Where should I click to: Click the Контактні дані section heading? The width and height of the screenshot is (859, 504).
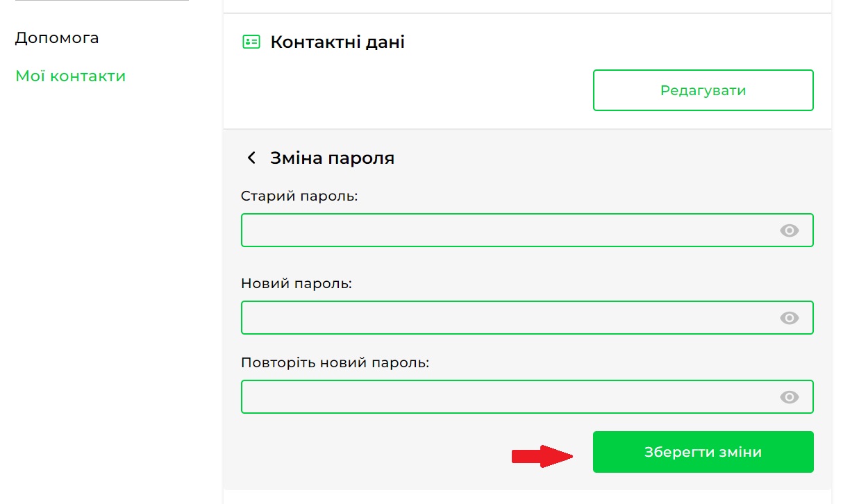click(x=337, y=42)
